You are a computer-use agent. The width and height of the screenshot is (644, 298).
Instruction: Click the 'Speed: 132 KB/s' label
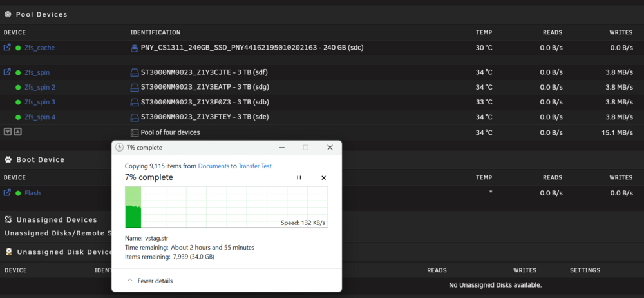tap(303, 223)
